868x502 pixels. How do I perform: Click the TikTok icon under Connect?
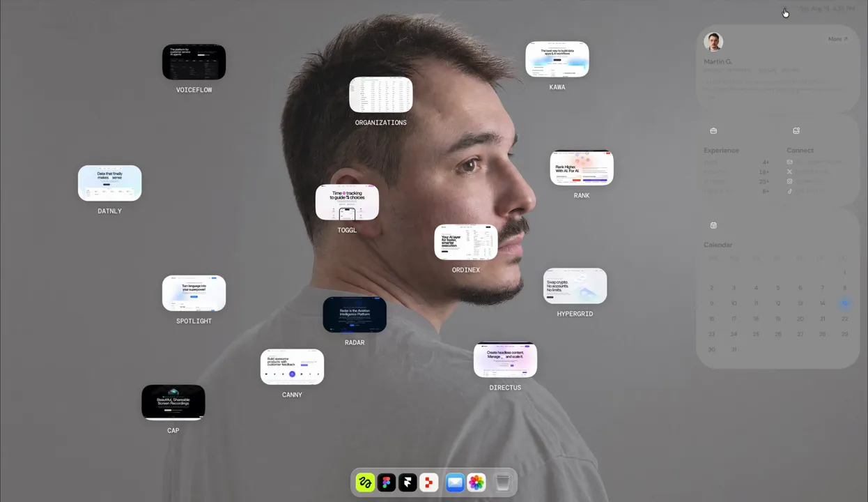(x=789, y=191)
